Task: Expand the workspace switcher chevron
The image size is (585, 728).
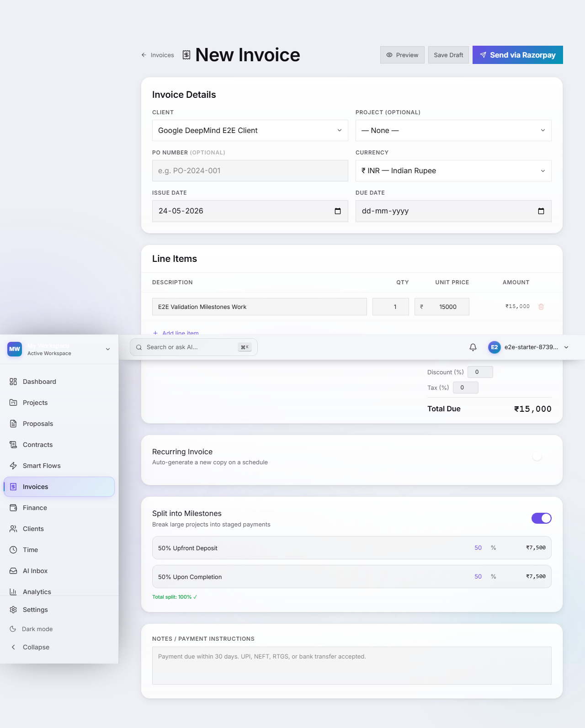Action: (x=108, y=349)
